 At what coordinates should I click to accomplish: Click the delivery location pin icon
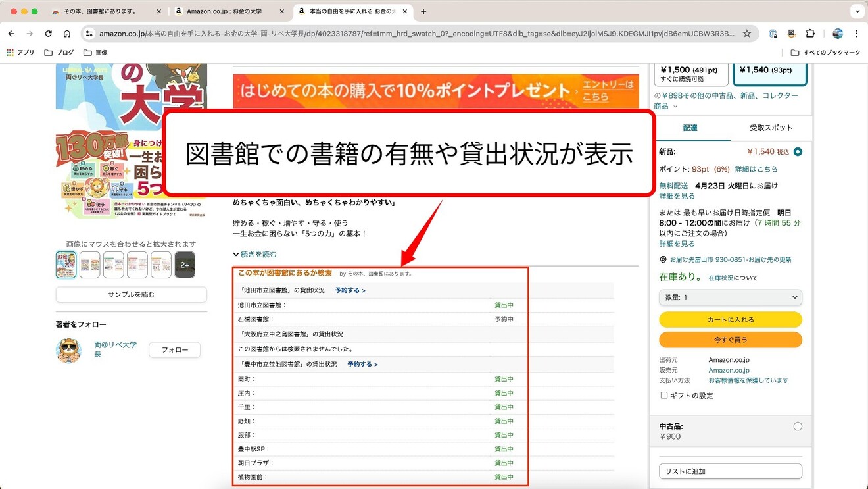coord(663,260)
